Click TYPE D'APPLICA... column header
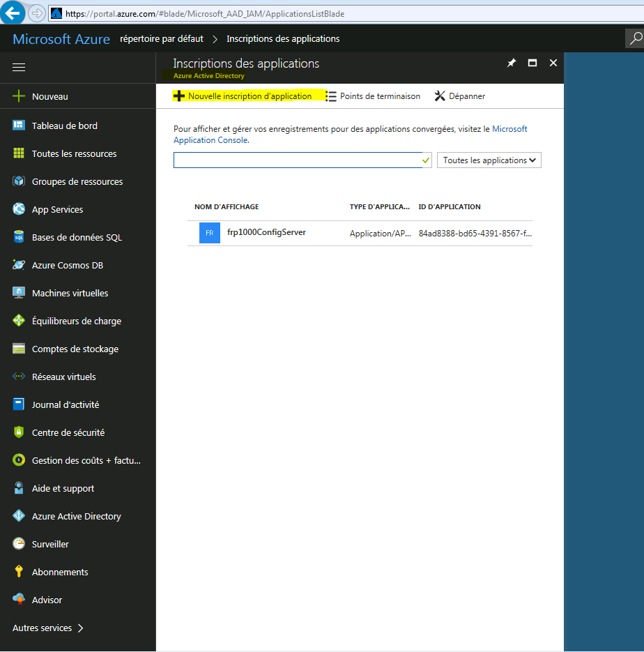The width and height of the screenshot is (644, 652). [x=379, y=206]
